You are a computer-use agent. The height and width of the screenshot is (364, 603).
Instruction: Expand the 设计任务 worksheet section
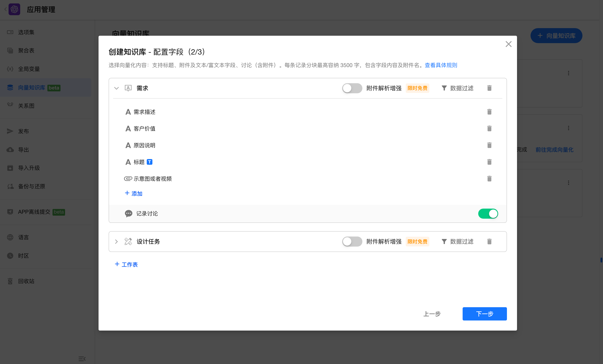click(x=116, y=241)
